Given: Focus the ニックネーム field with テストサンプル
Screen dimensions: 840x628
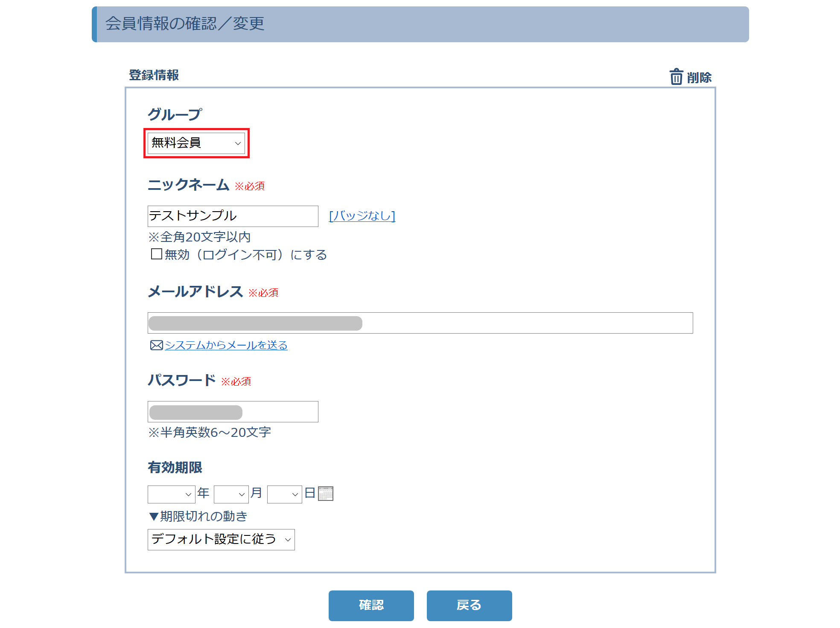Looking at the screenshot, I should pyautogui.click(x=233, y=216).
